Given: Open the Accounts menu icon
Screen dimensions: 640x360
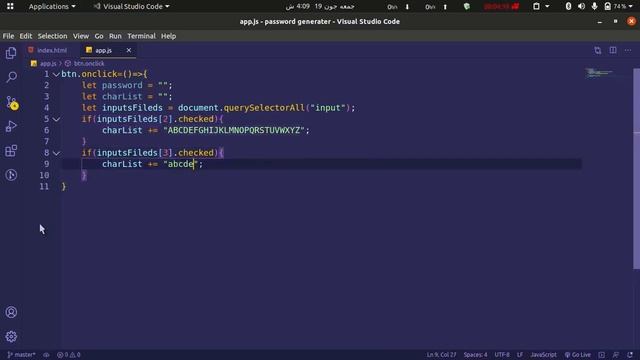Looking at the screenshot, I should point(11,312).
